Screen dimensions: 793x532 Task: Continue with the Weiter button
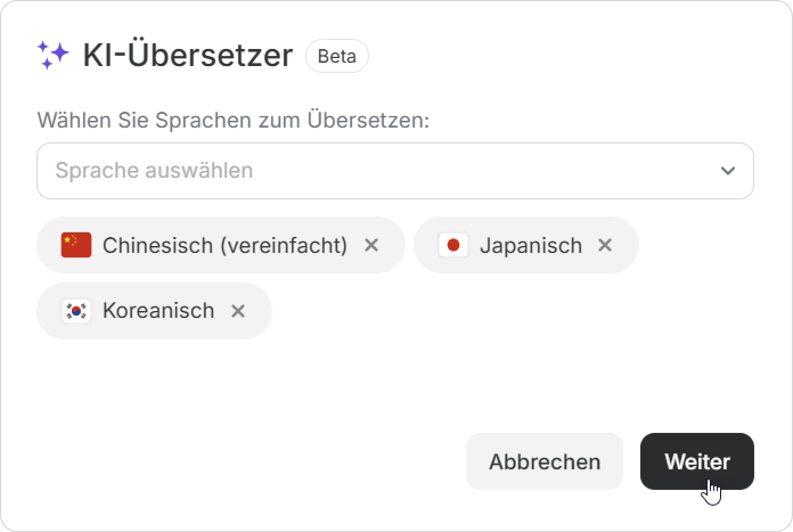(x=697, y=461)
